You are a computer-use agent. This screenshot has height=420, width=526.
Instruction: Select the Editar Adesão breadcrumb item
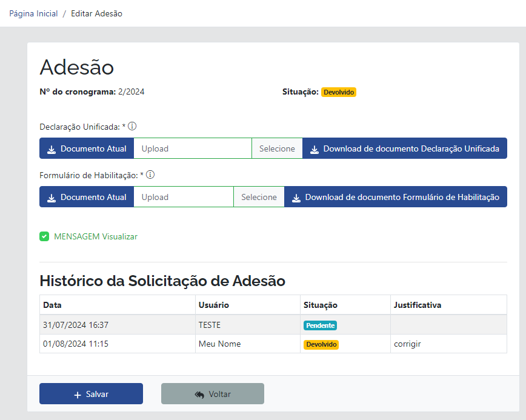(96, 13)
